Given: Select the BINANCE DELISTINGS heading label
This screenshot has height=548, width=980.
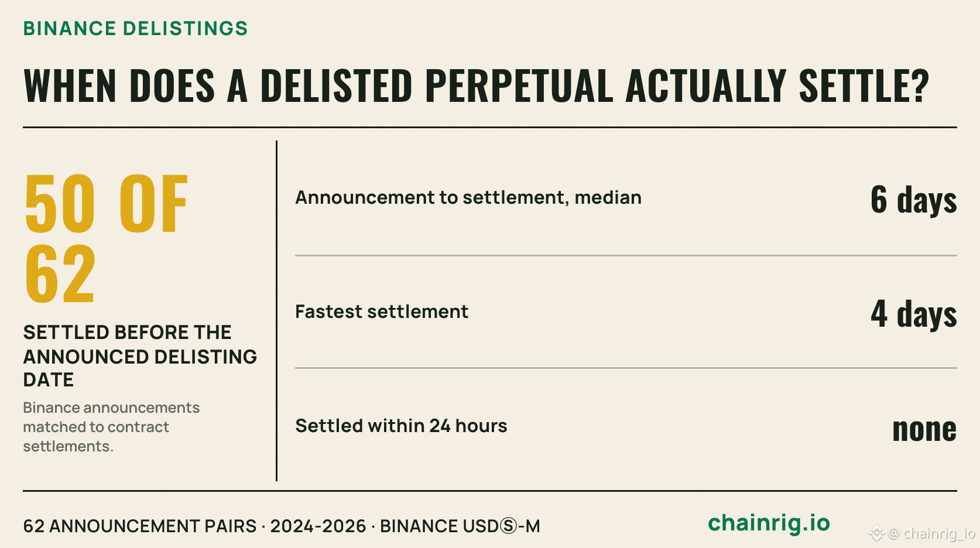Looking at the screenshot, I should (135, 28).
